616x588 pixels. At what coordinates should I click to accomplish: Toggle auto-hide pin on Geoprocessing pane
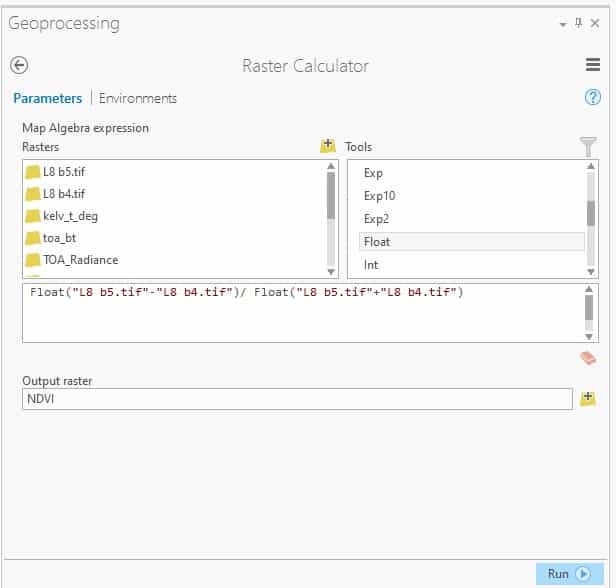pos(578,23)
